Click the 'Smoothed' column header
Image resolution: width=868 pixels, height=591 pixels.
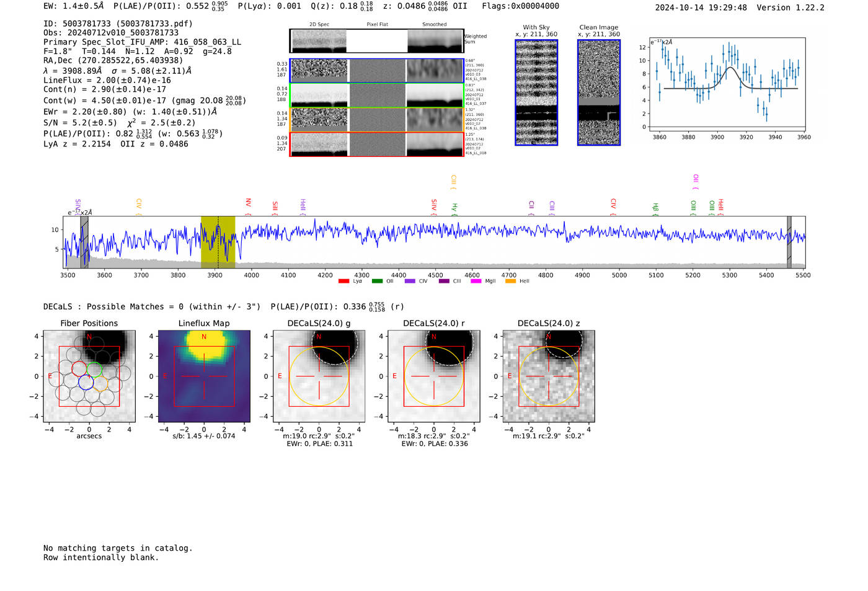pyautogui.click(x=435, y=25)
